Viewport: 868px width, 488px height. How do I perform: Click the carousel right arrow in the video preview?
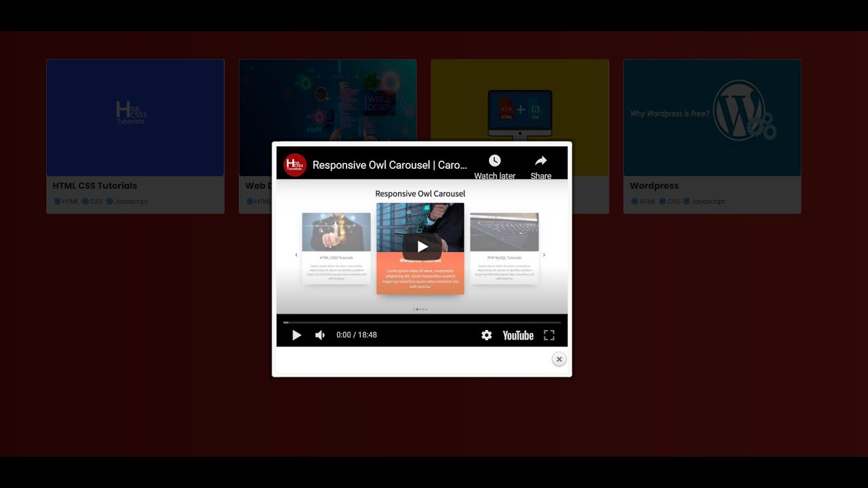tap(544, 255)
